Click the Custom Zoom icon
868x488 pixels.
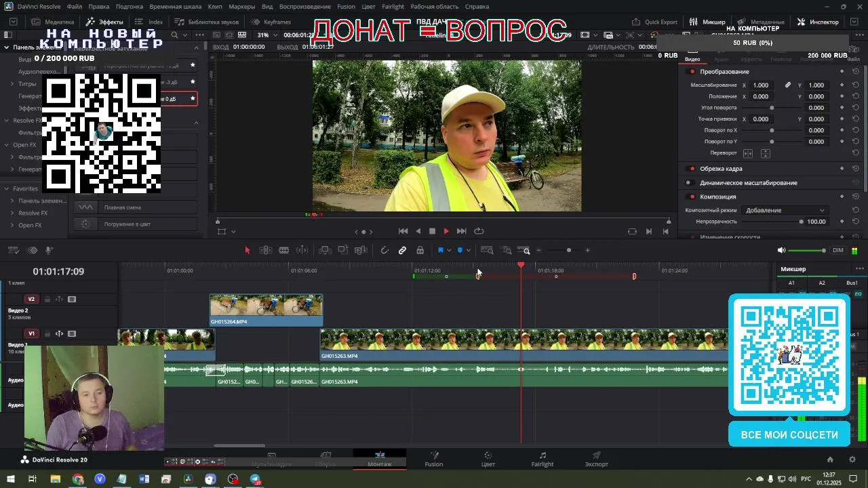(x=524, y=251)
